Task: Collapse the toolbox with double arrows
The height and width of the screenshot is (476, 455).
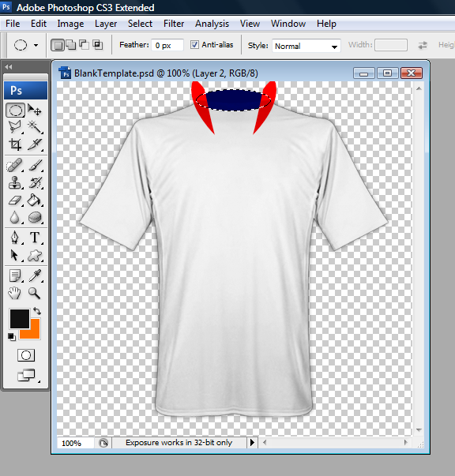Action: click(x=9, y=67)
